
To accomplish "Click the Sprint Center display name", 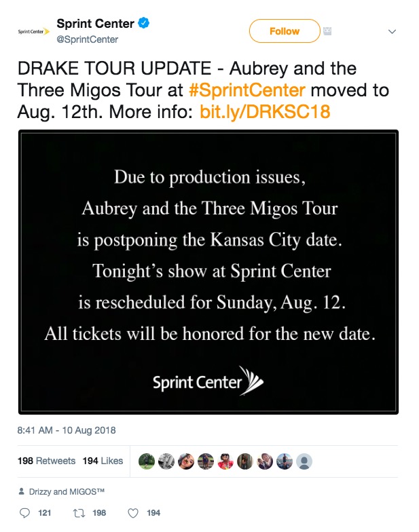I will point(95,23).
